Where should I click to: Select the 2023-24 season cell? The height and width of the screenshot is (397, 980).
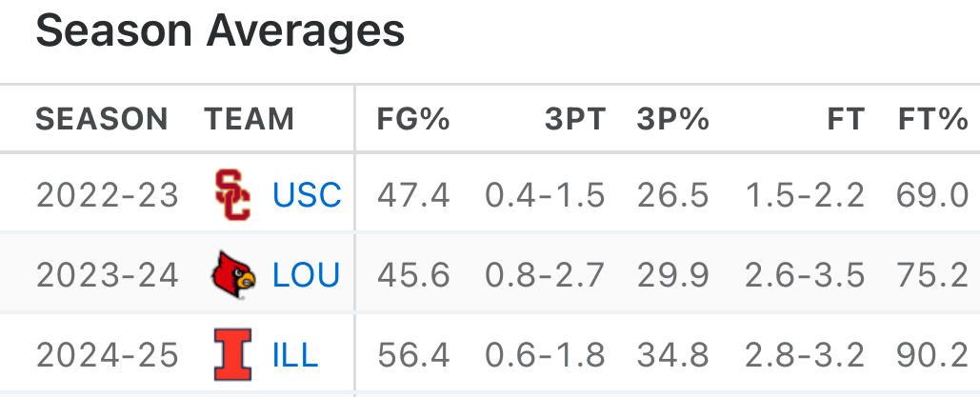(x=108, y=275)
